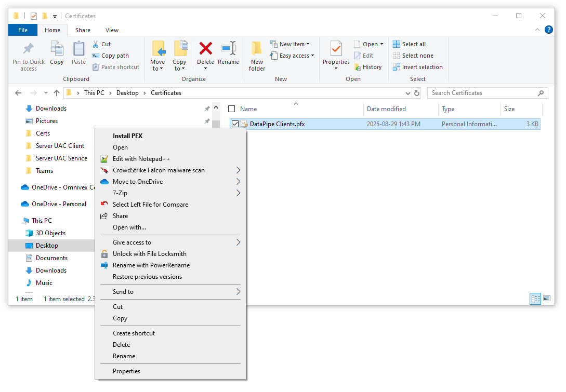Switch to the View ribbon tab
This screenshot has height=392, width=566.
[x=111, y=30]
